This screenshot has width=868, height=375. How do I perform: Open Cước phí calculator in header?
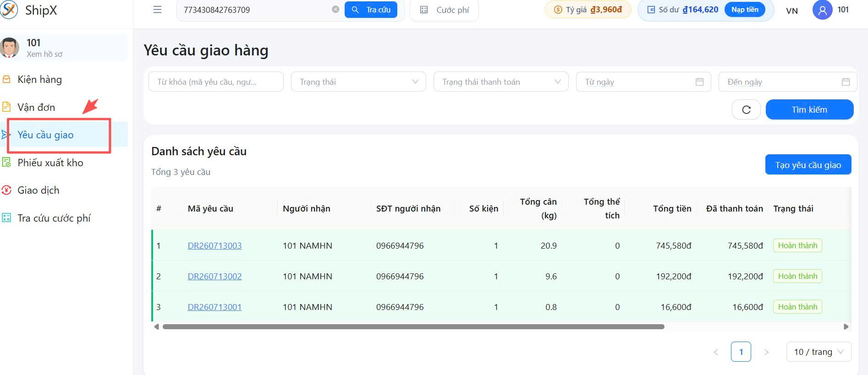[445, 10]
